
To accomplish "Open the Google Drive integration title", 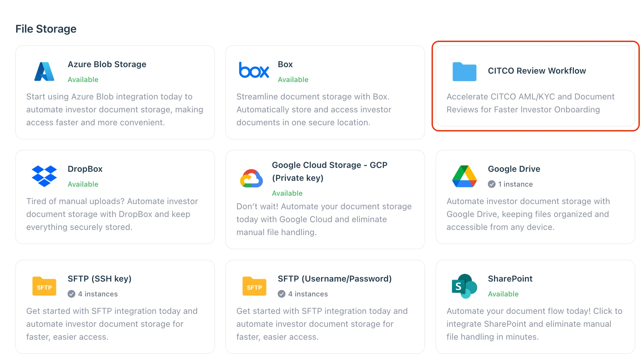I will [514, 169].
